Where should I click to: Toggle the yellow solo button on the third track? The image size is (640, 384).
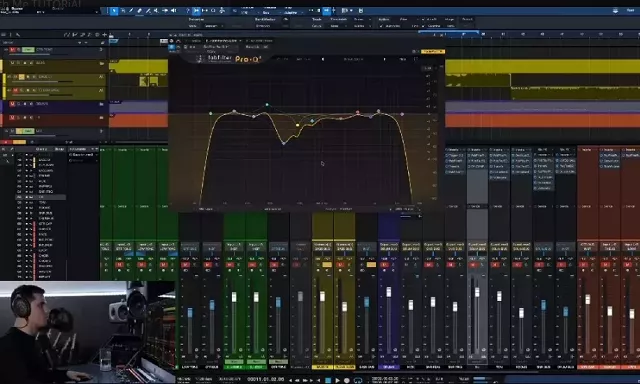22,77
